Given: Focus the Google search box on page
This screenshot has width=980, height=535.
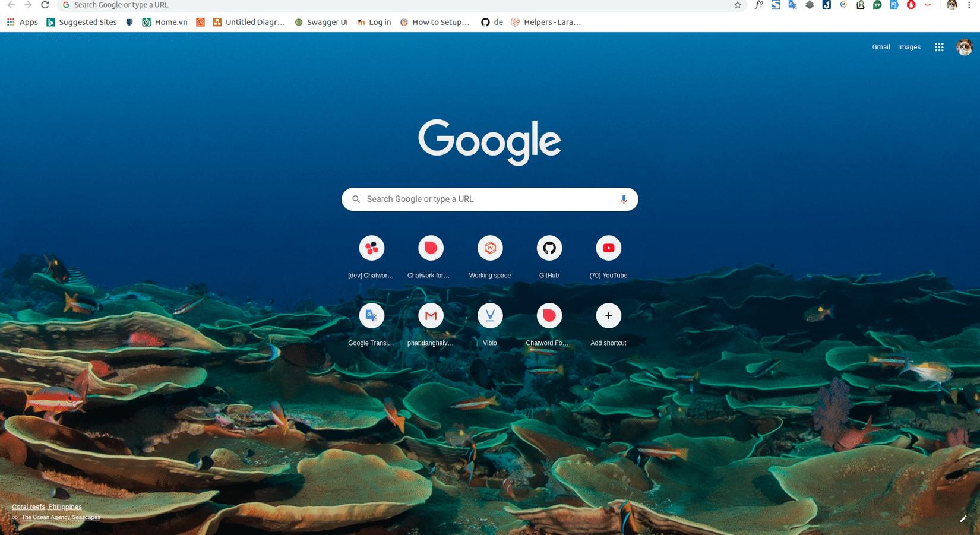Looking at the screenshot, I should coord(490,200).
